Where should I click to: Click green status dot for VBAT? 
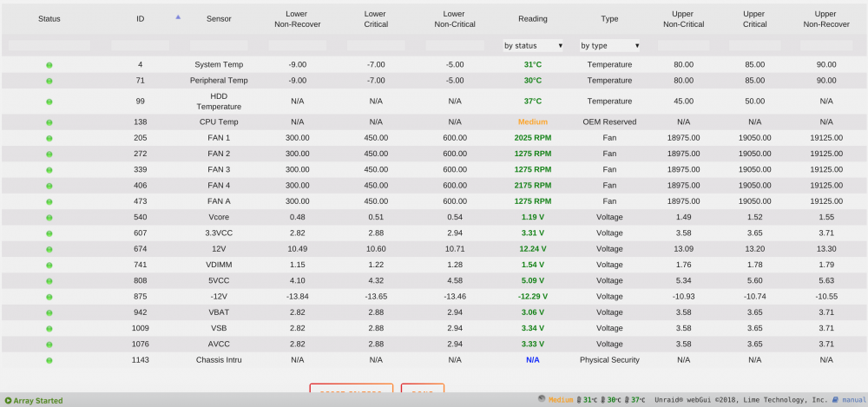(49, 313)
